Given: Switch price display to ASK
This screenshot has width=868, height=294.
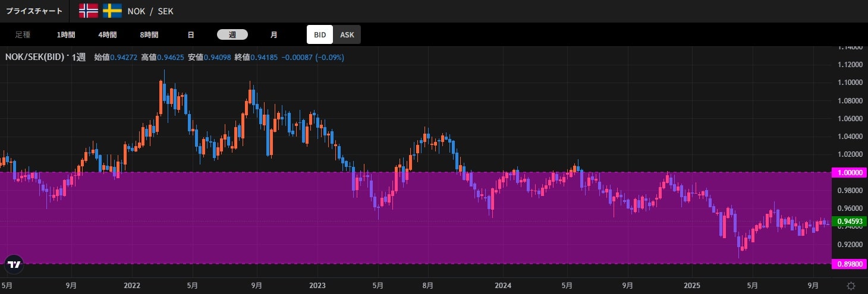Looking at the screenshot, I should point(347,34).
